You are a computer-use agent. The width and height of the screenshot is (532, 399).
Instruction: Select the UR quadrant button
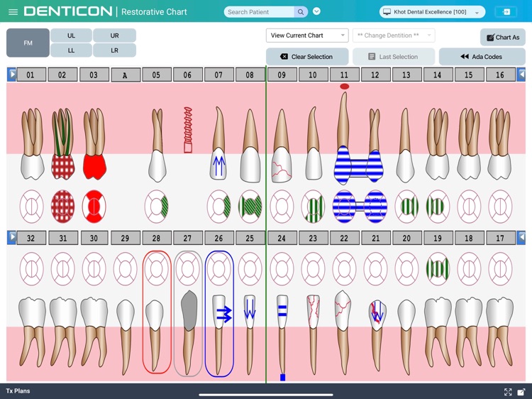tap(114, 35)
